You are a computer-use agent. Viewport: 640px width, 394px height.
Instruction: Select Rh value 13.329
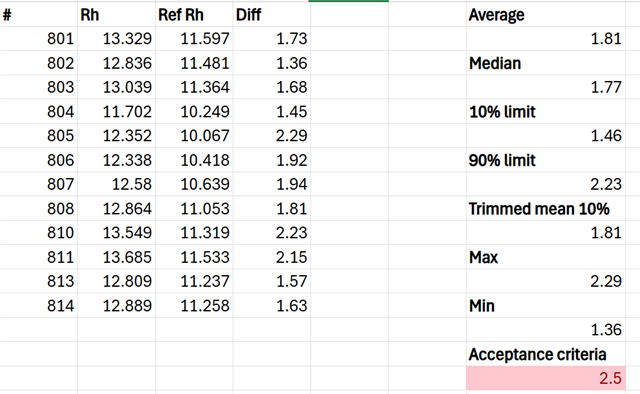(x=116, y=39)
